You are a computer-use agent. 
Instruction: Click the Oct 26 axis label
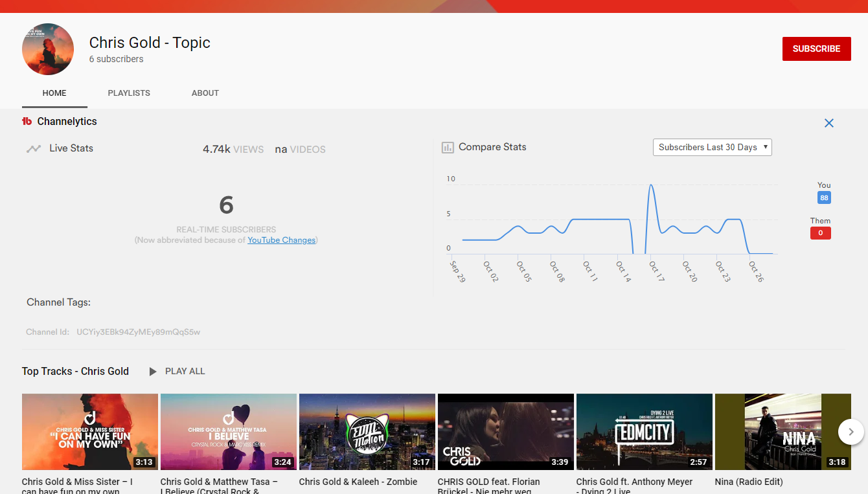(x=757, y=272)
